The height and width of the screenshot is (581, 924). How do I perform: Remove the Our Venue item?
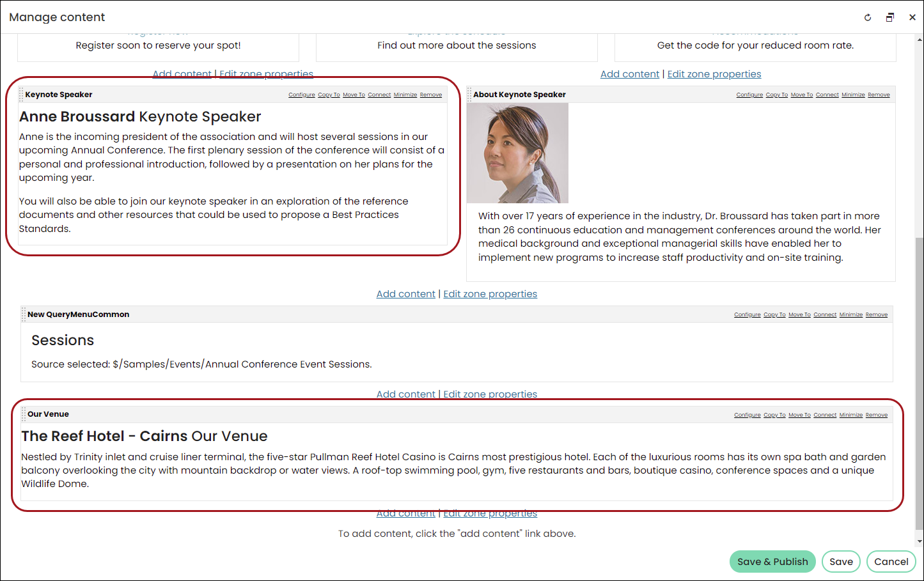pos(877,415)
